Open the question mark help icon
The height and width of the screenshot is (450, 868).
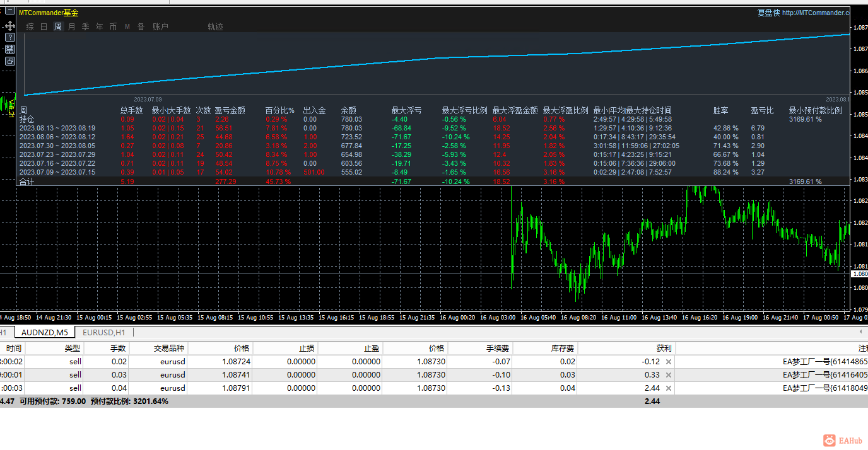click(x=9, y=37)
